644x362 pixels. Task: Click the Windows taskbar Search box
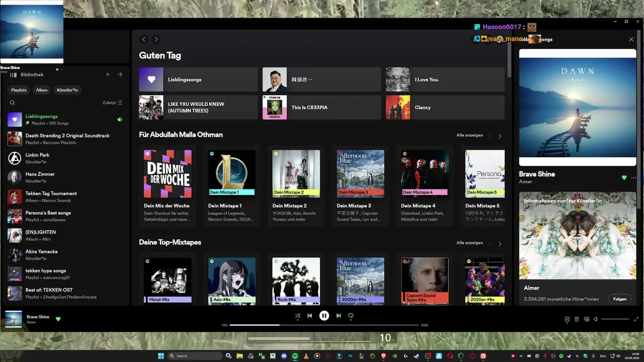click(195, 356)
